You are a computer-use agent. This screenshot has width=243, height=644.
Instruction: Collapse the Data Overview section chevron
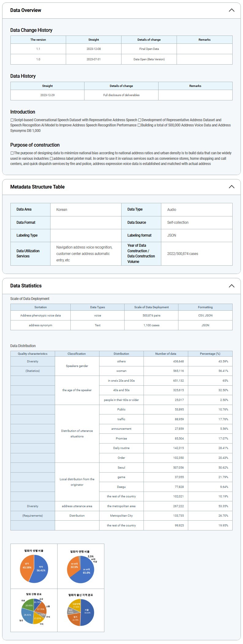pyautogui.click(x=231, y=10)
